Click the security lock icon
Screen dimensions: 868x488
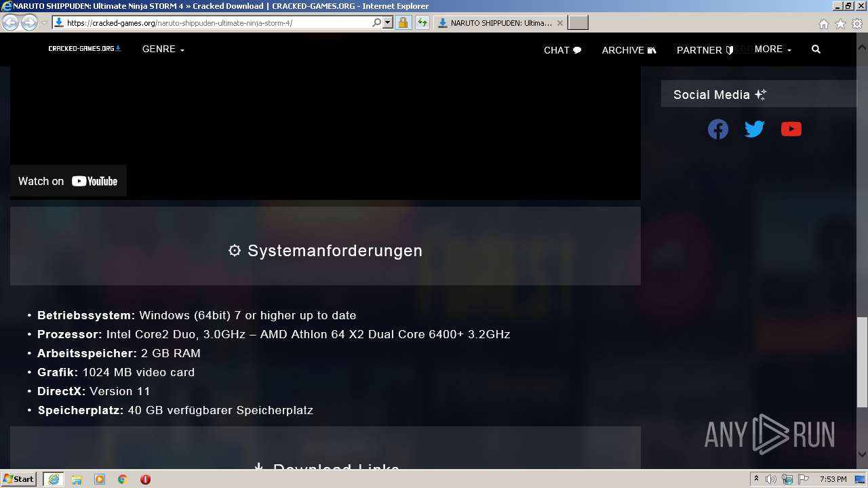[403, 22]
